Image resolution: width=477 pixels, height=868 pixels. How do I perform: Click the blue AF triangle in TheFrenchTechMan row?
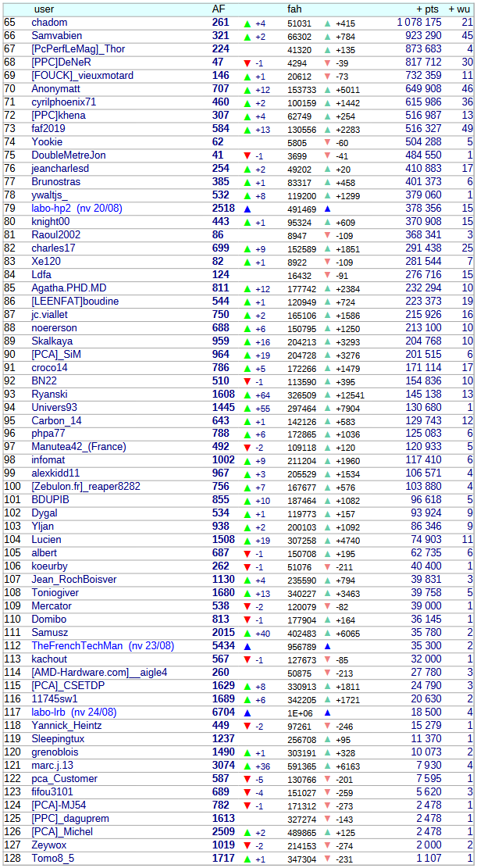[247, 647]
